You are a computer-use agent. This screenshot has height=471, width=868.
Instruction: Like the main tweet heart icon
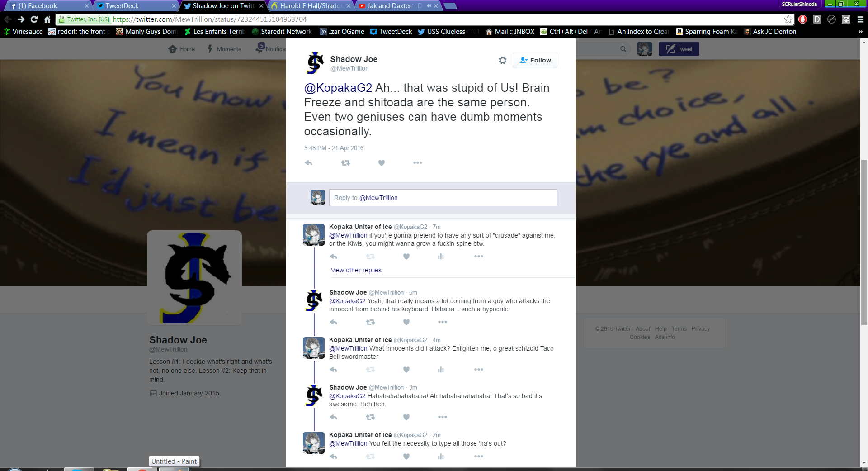pos(382,163)
